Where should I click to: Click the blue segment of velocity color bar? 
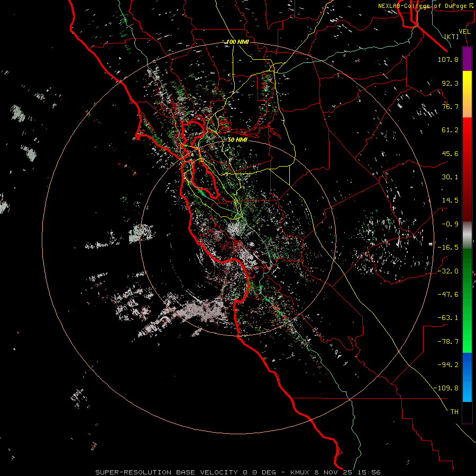[x=467, y=377]
